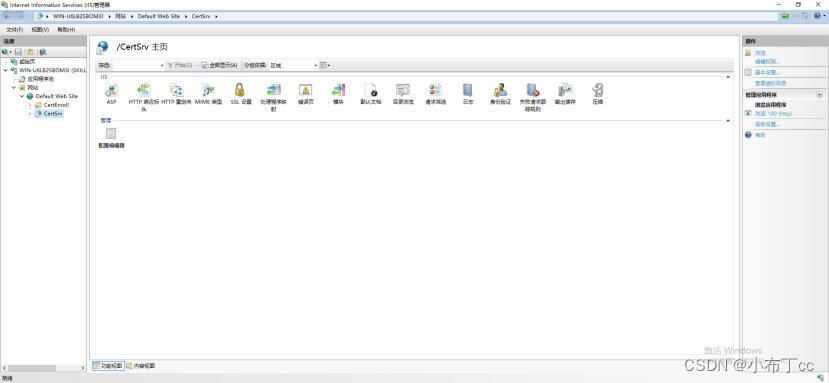Collapse the WIN-U6LB2SBOM3I server node
829x383 pixels.
[5, 70]
